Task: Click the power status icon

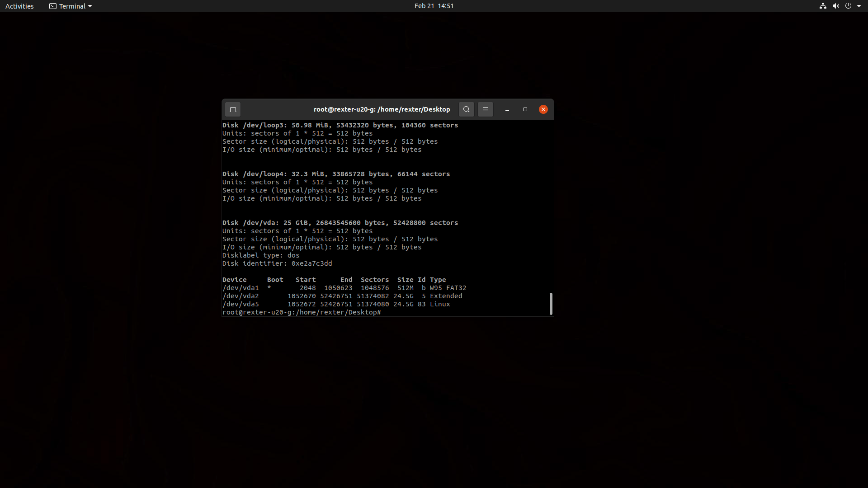Action: tap(849, 6)
